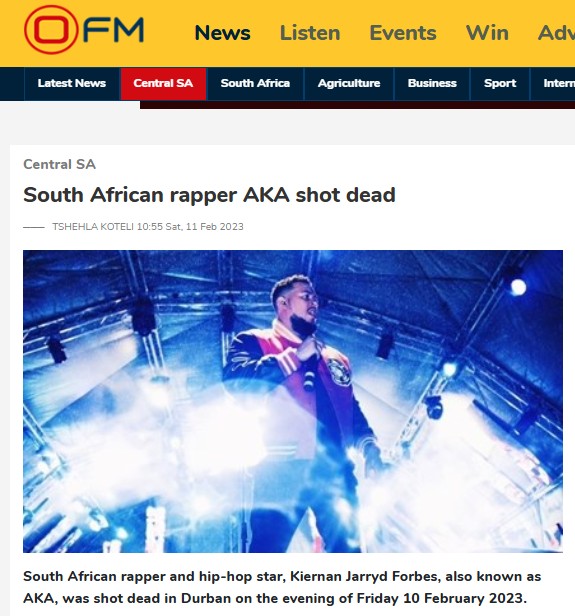This screenshot has height=616, width=575.
Task: Select the Latest News tab
Action: point(72,84)
